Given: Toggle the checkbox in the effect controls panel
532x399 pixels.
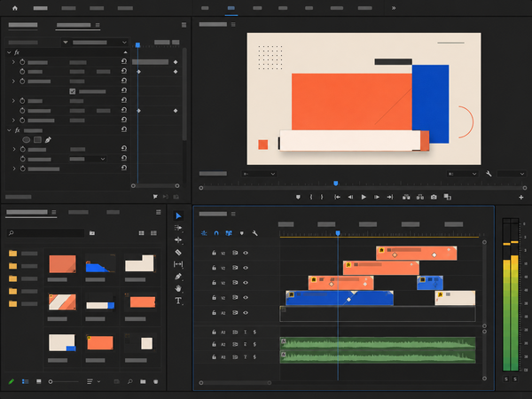Looking at the screenshot, I should 73,91.
